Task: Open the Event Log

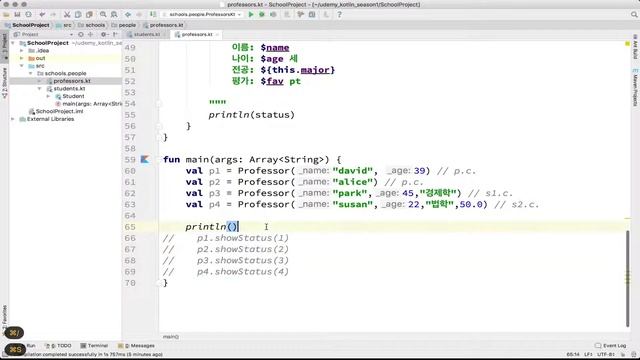Action: click(611, 346)
